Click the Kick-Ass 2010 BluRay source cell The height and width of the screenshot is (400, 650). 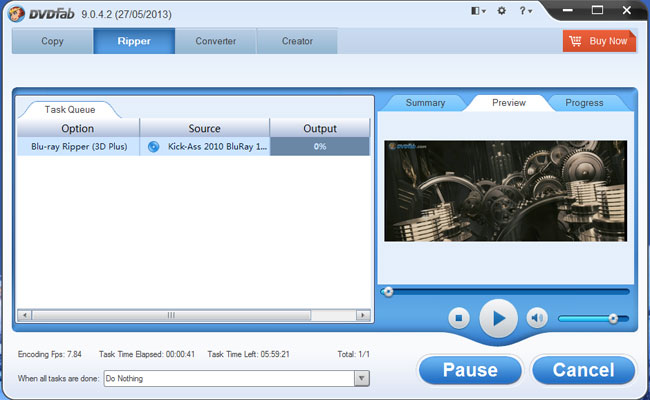[205, 146]
